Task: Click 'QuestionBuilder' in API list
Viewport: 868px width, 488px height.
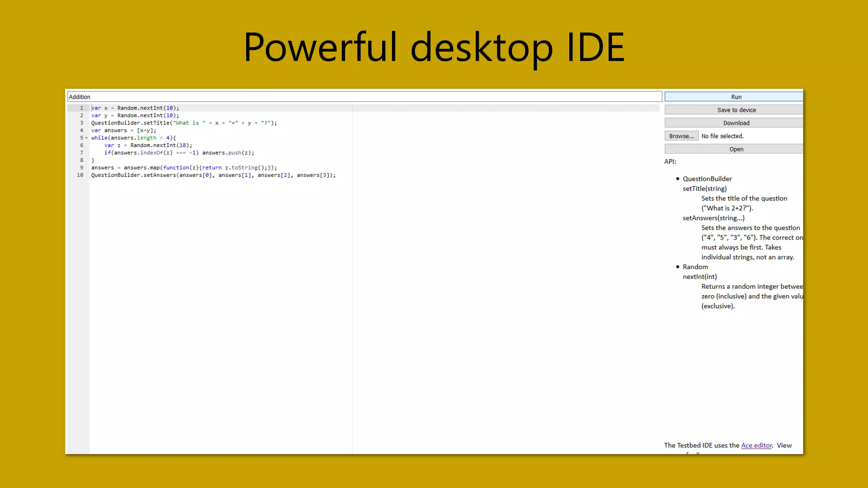Action: pos(707,179)
